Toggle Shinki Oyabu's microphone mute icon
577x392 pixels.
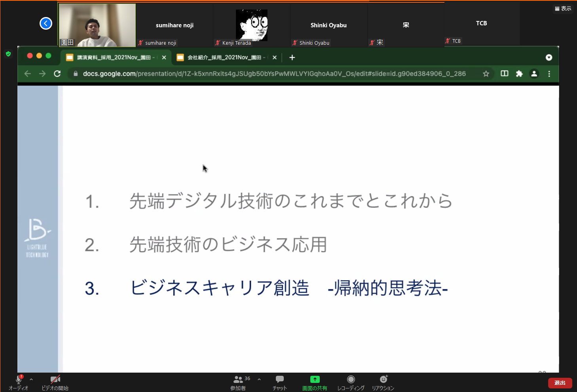point(294,43)
